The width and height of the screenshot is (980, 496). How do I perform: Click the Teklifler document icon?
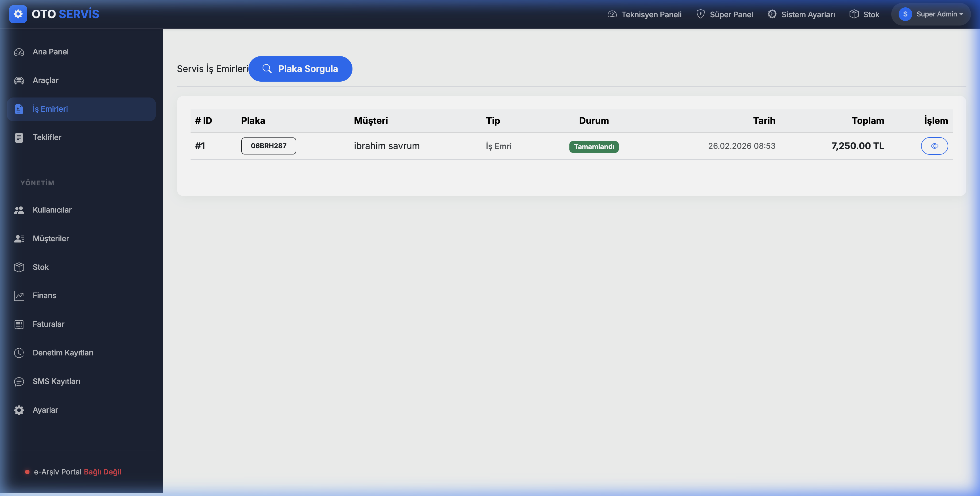[x=19, y=138]
